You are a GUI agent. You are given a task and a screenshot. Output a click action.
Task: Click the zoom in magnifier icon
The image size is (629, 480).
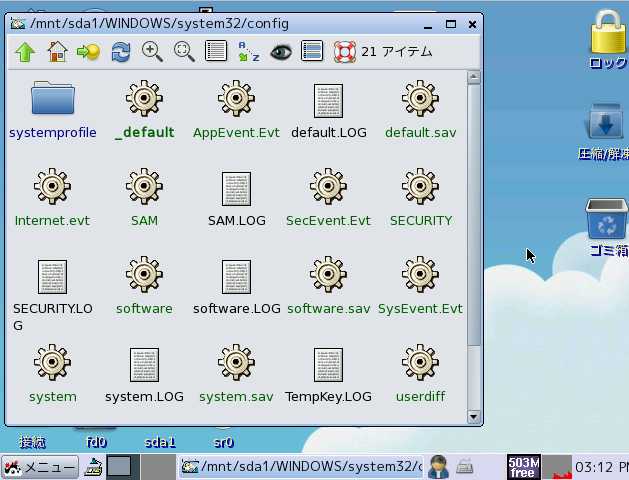(152, 52)
